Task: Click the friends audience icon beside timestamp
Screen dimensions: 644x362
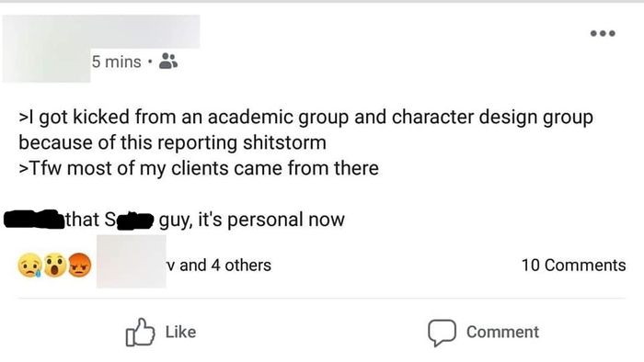Action: point(168,61)
